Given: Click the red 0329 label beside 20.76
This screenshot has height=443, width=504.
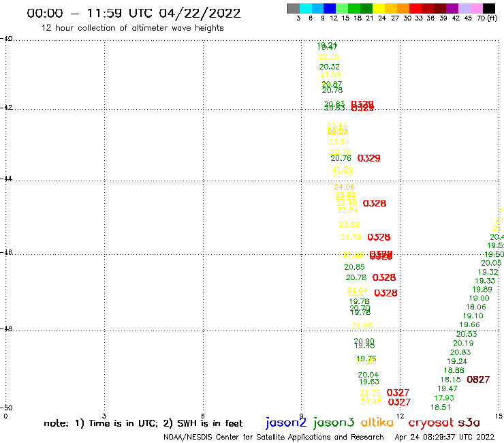Looking at the screenshot, I should (368, 158).
